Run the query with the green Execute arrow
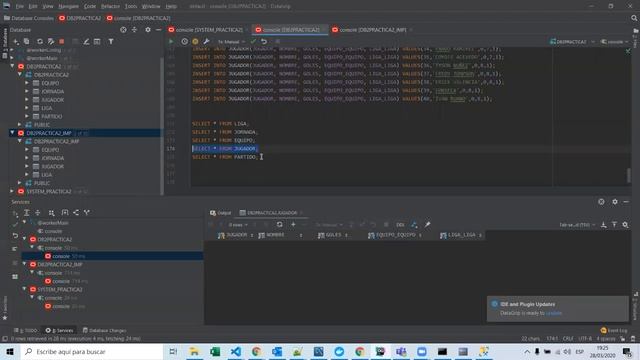The height and width of the screenshot is (360, 640). pyautogui.click(x=171, y=42)
